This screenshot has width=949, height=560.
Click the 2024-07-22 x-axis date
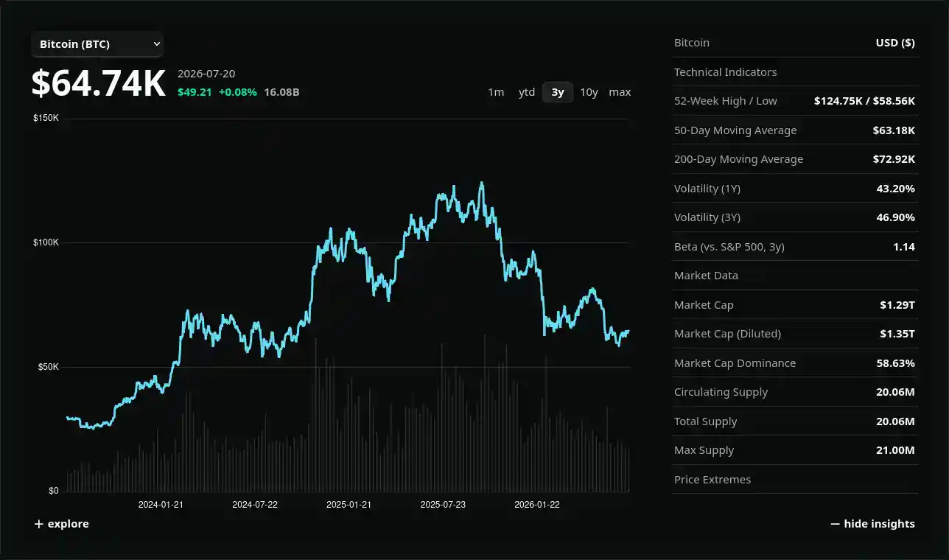[255, 505]
